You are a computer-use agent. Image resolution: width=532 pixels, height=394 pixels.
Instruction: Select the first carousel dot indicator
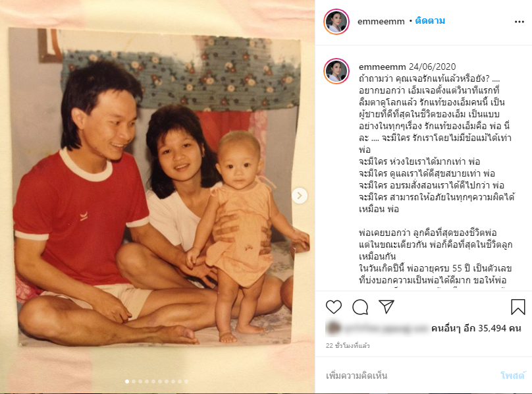(x=127, y=381)
